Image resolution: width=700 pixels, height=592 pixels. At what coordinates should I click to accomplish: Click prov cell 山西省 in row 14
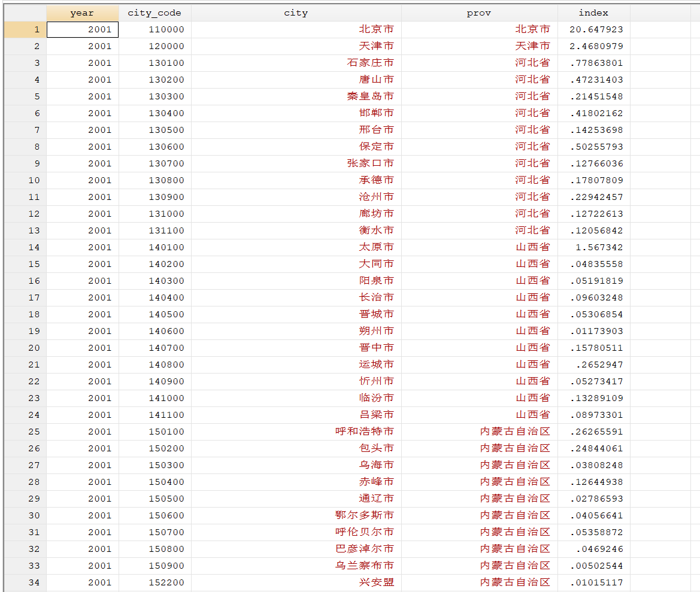(480, 247)
